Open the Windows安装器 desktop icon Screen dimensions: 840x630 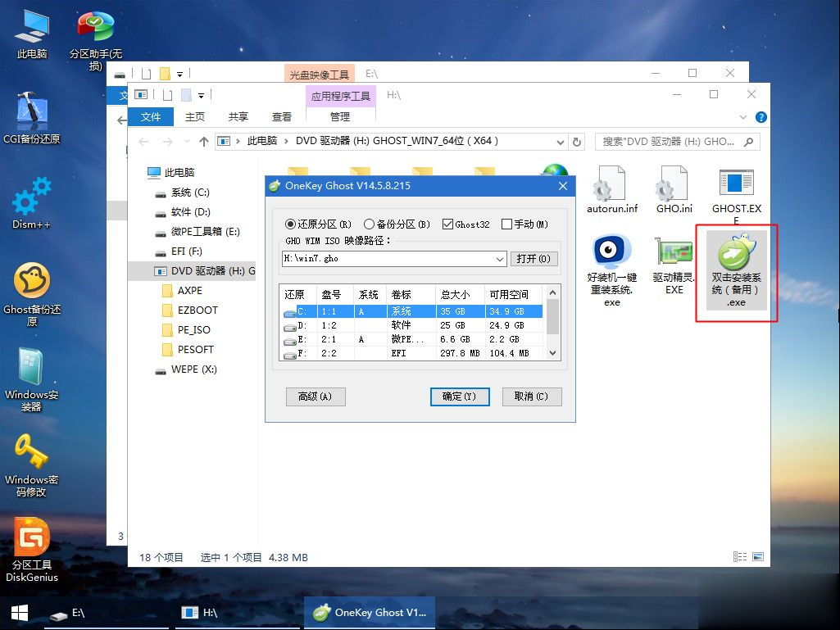coord(32,380)
